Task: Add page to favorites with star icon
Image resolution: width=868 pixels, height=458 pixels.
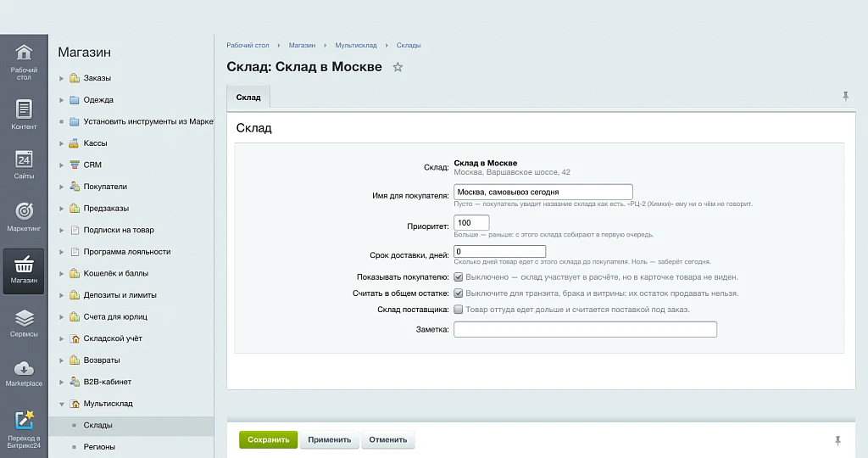Action: [398, 67]
